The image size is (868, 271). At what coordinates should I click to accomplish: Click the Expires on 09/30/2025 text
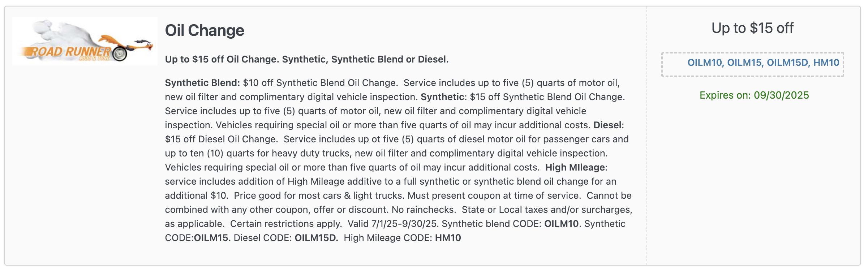(x=754, y=95)
